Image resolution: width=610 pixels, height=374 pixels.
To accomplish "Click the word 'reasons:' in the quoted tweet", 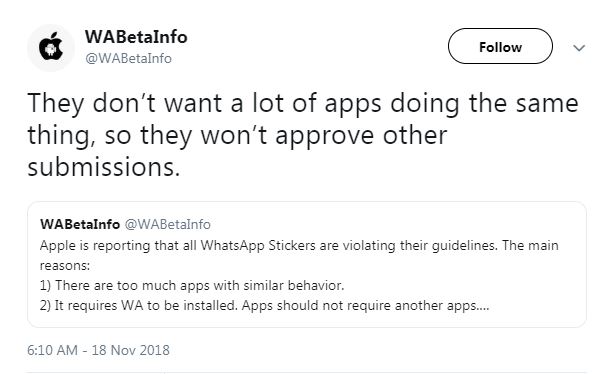I will 65,266.
